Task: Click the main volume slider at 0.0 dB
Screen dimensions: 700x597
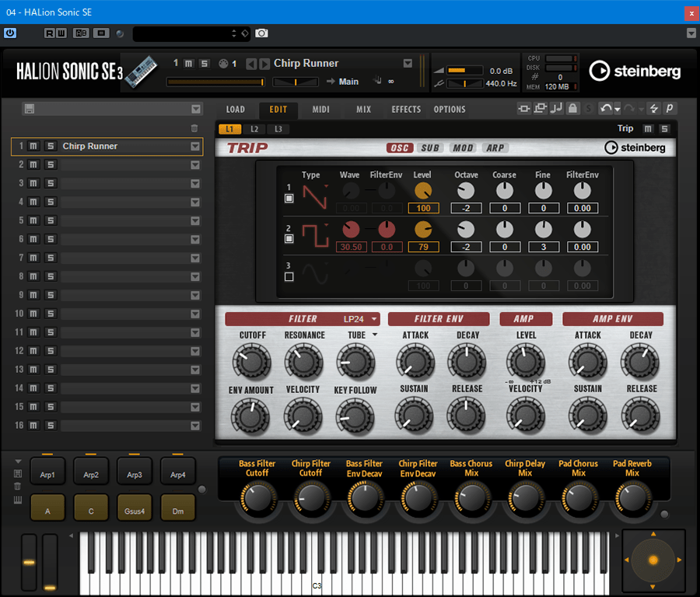Action: click(465, 71)
